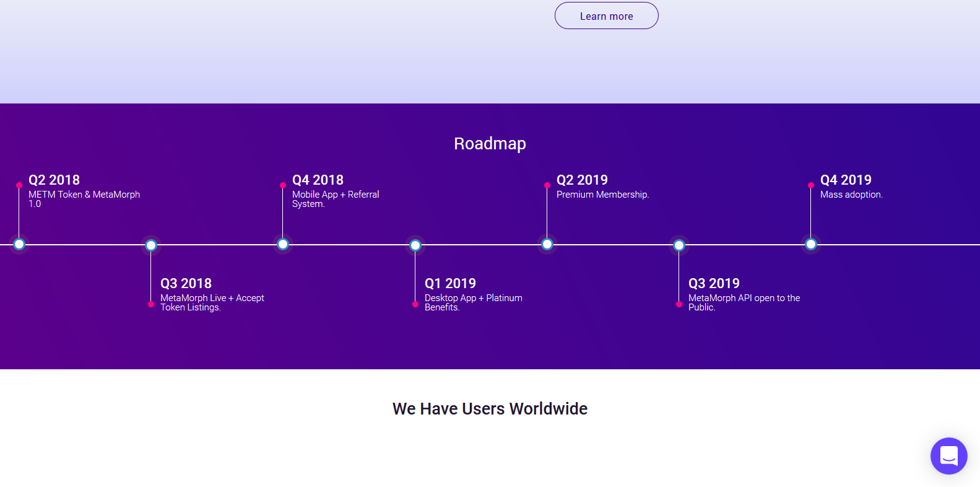Click 'Desktop App + Platinum Benefits' text
This screenshot has height=487, width=980.
tap(474, 302)
